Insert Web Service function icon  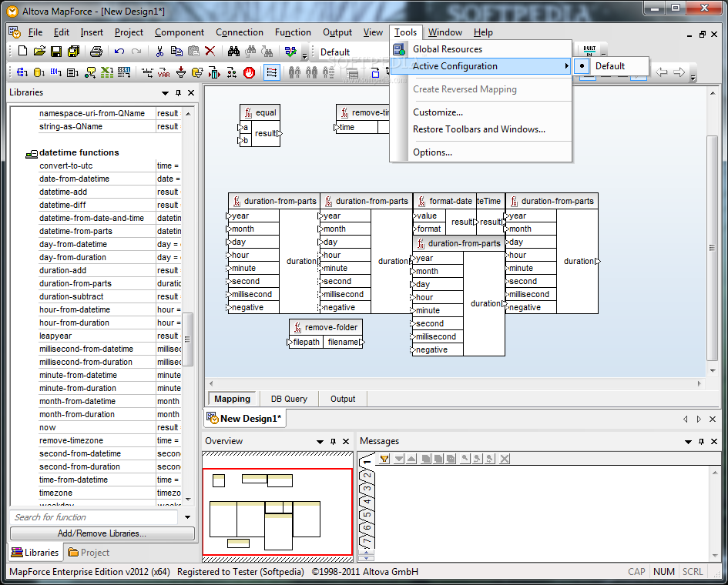click(x=90, y=72)
